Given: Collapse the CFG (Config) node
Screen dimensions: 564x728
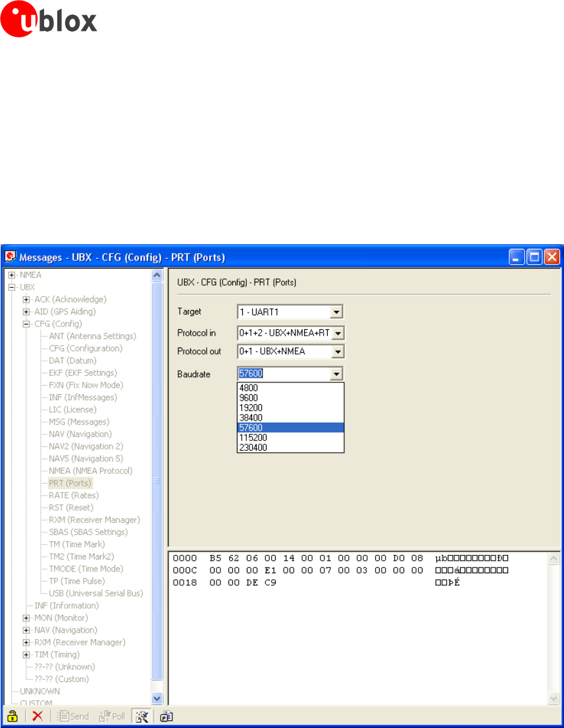Looking at the screenshot, I should click(x=26, y=324).
